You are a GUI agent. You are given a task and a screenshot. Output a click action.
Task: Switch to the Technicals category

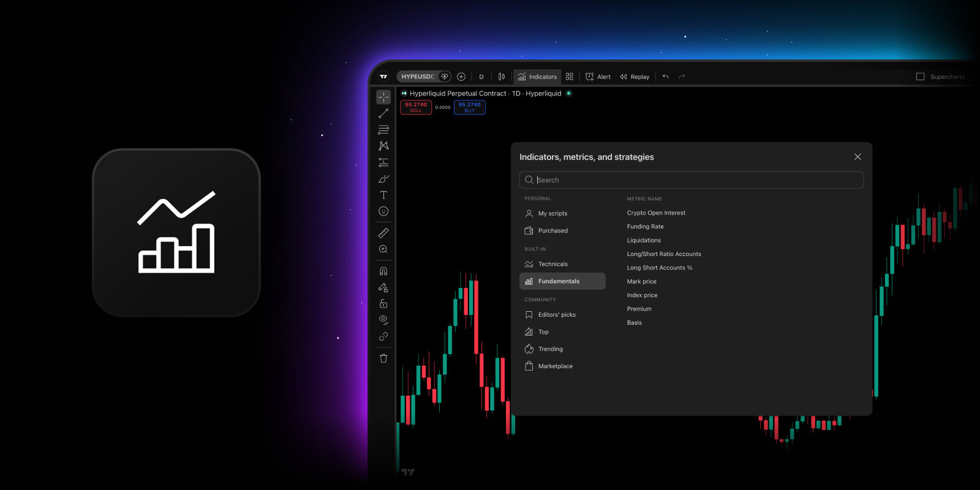[562, 264]
